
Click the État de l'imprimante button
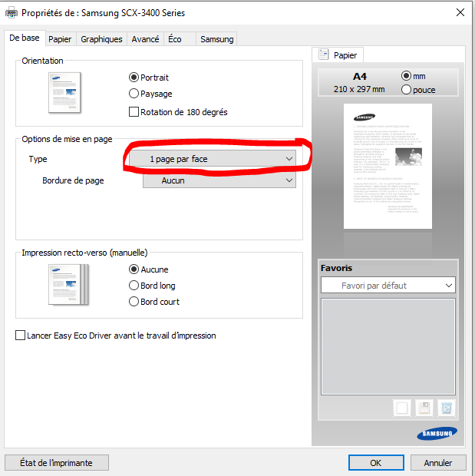point(57,463)
